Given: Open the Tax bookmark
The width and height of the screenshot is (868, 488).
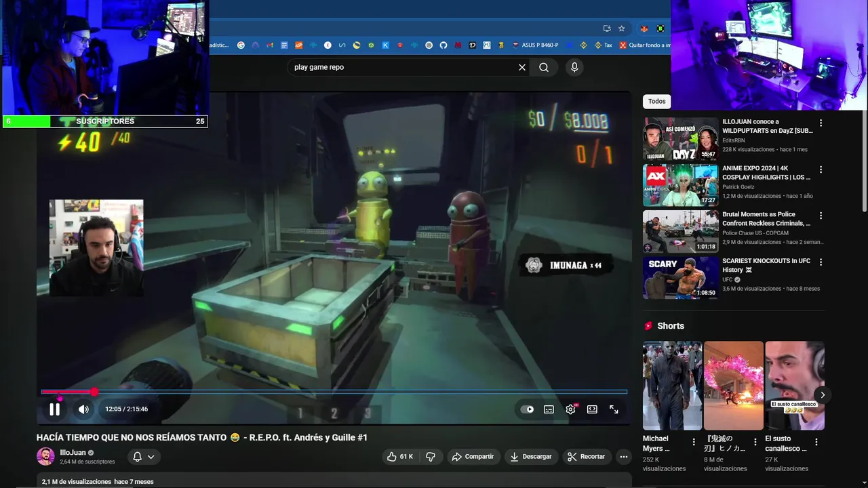Looking at the screenshot, I should [604, 45].
